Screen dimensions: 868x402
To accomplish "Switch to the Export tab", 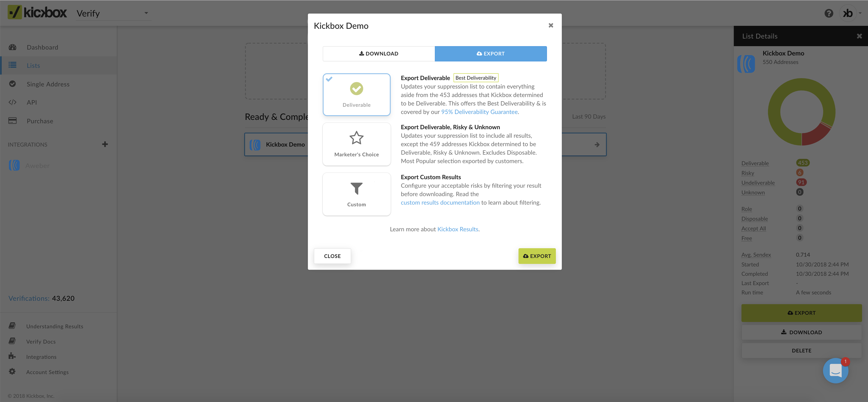I will coord(490,54).
